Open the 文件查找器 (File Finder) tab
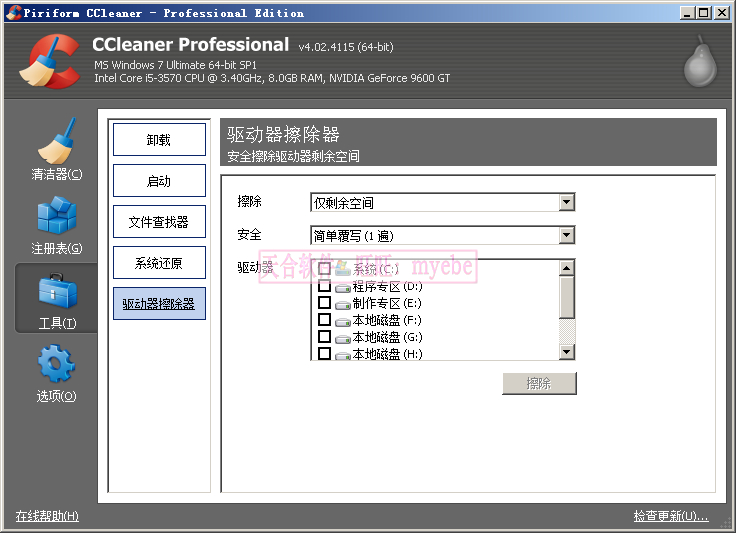The height and width of the screenshot is (533, 736). [x=159, y=221]
